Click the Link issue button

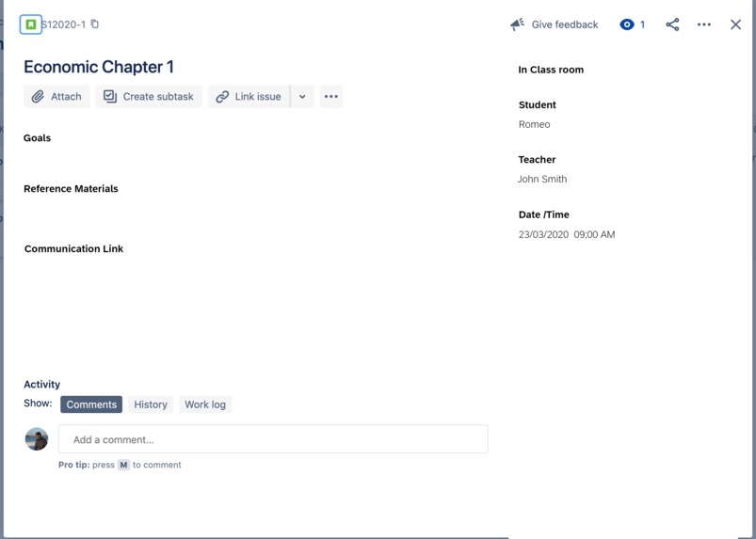tap(249, 96)
